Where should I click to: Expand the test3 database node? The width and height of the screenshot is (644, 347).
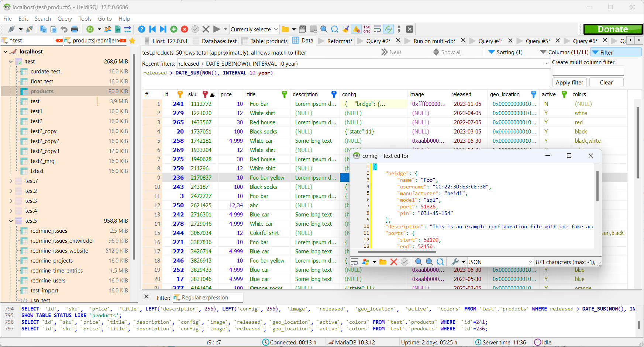coord(10,201)
